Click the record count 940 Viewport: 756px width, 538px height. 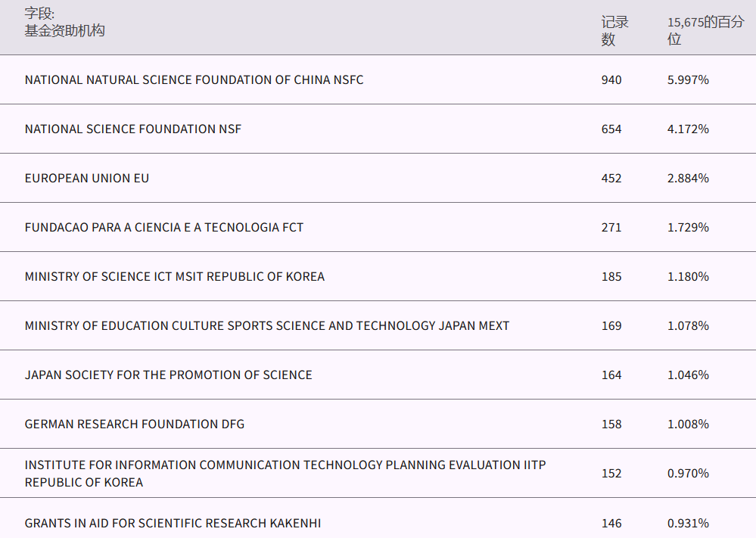[x=611, y=79]
